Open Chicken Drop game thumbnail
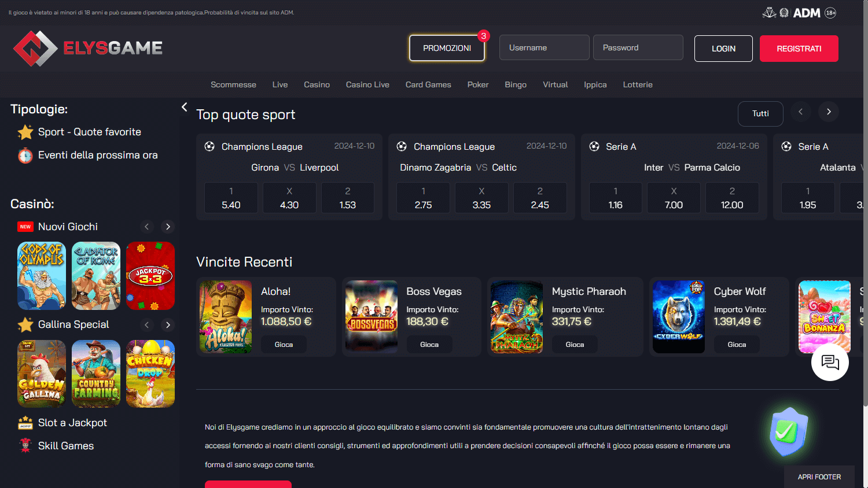This screenshot has width=868, height=488. click(150, 374)
